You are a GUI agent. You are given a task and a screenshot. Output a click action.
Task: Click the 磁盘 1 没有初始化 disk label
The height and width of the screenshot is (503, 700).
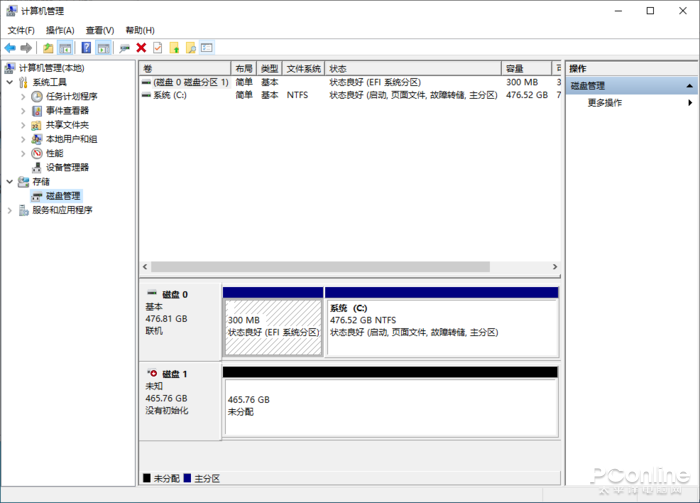[180, 401]
